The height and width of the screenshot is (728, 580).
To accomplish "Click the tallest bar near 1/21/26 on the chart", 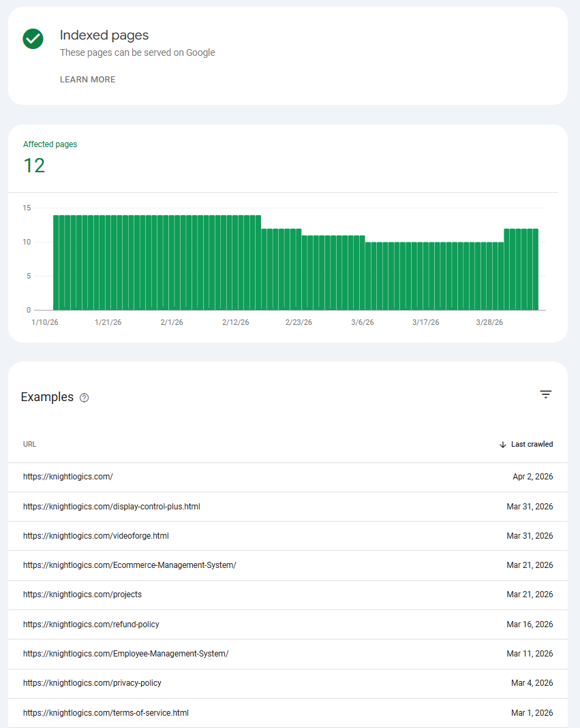I will (108, 261).
